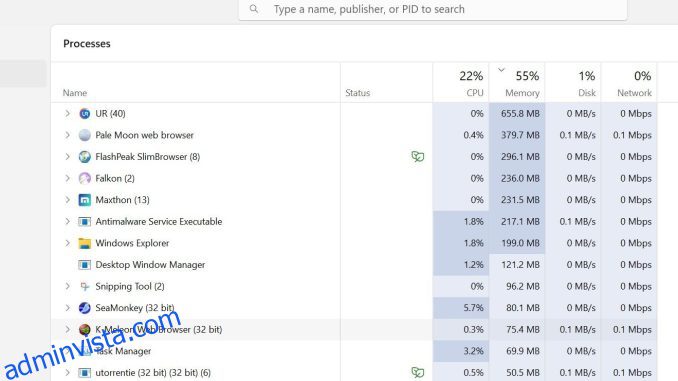Click the Pale Moon browser icon

(85, 135)
